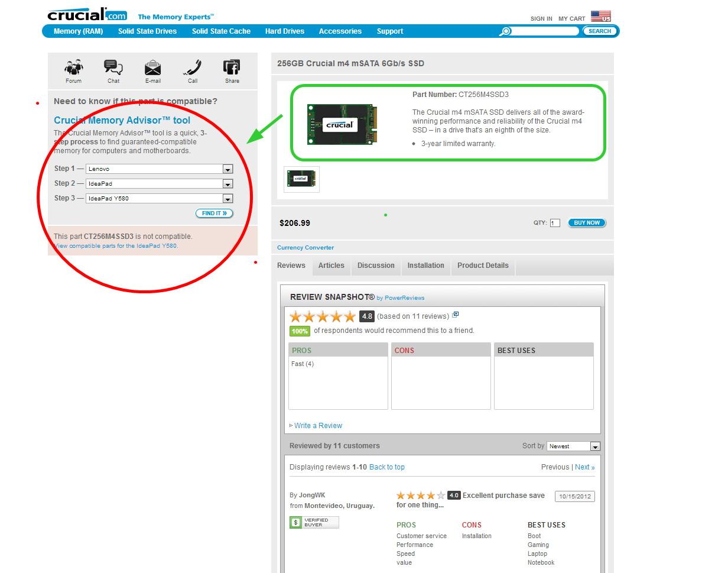Screen dimensions: 728x573
Task: Click the search magnifier icon
Action: click(505, 31)
